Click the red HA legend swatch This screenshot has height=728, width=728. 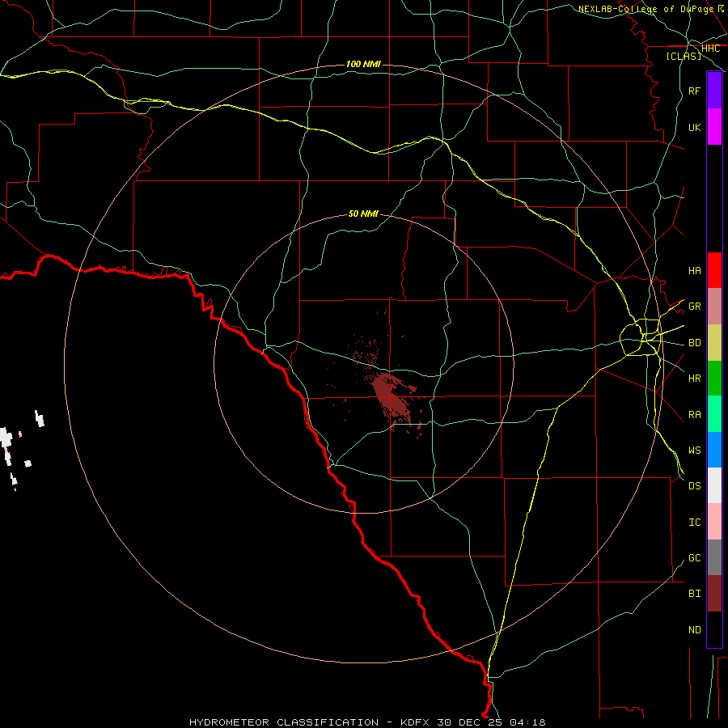tap(714, 270)
